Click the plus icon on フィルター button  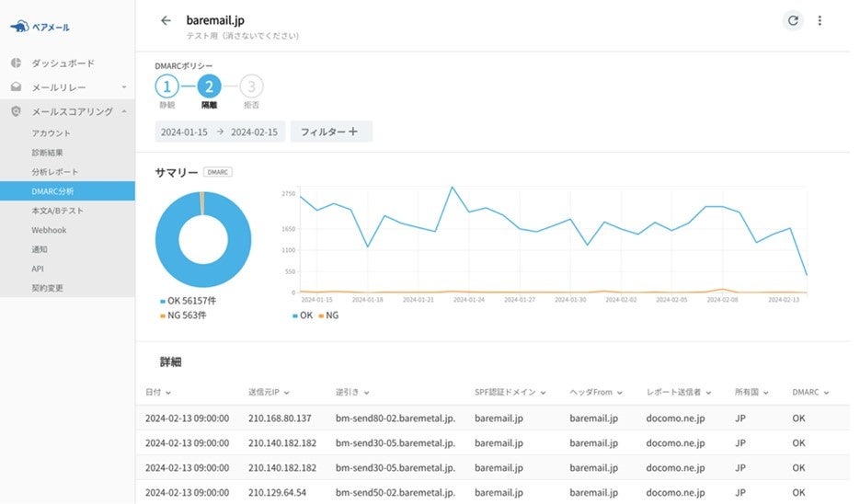353,132
